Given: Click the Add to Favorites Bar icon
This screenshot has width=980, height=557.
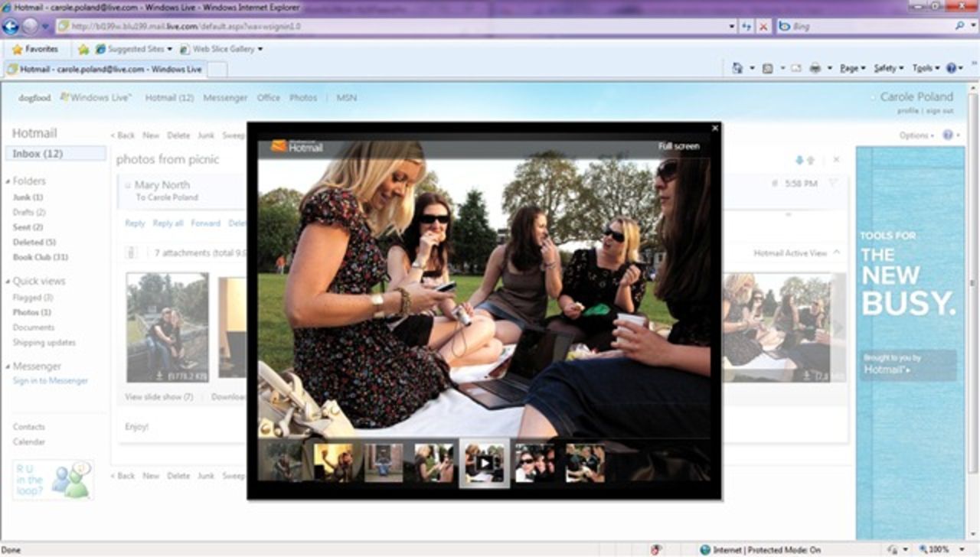Looking at the screenshot, I should point(83,49).
